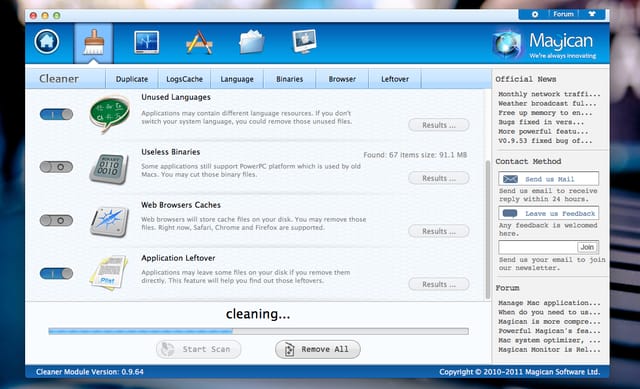Click the speech bubble icon beside Leave us Feedback
The height and width of the screenshot is (389, 640).
point(510,213)
